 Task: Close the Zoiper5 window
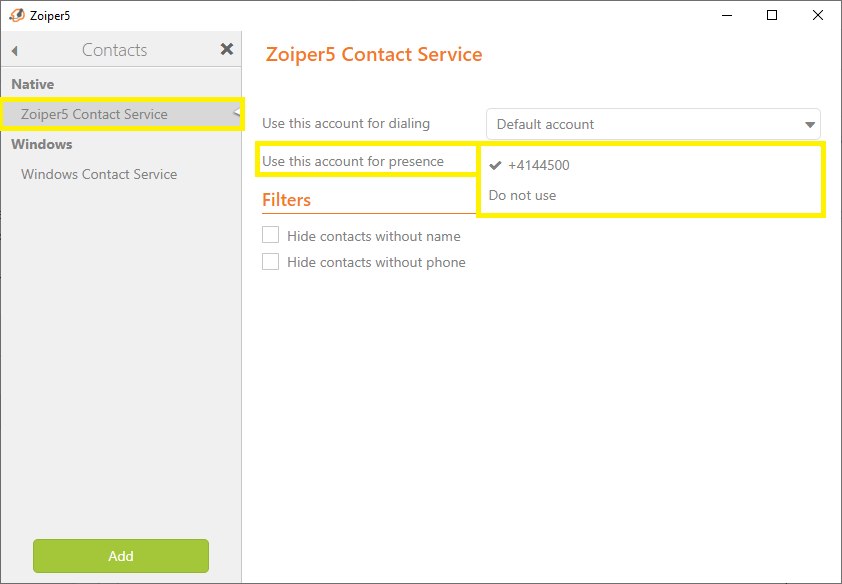pos(817,15)
